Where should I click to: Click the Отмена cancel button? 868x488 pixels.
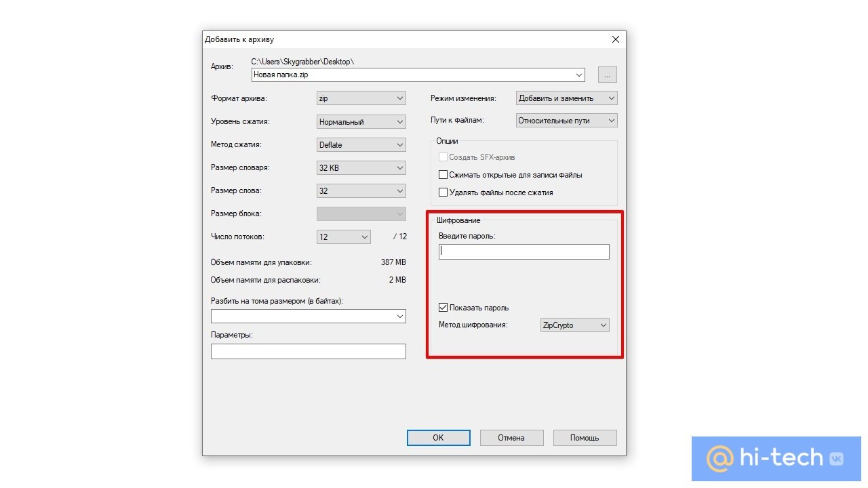(511, 438)
